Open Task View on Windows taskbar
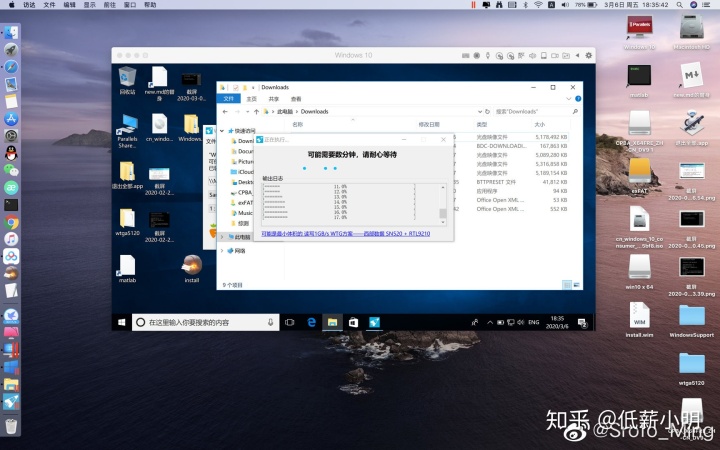 (289, 322)
